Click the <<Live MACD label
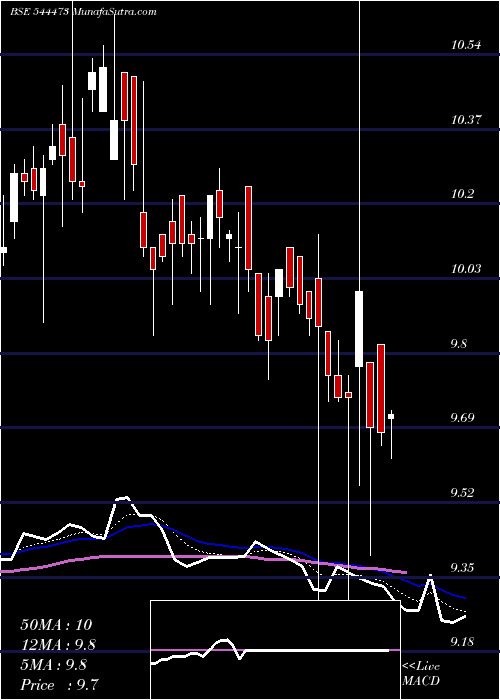 tap(421, 674)
